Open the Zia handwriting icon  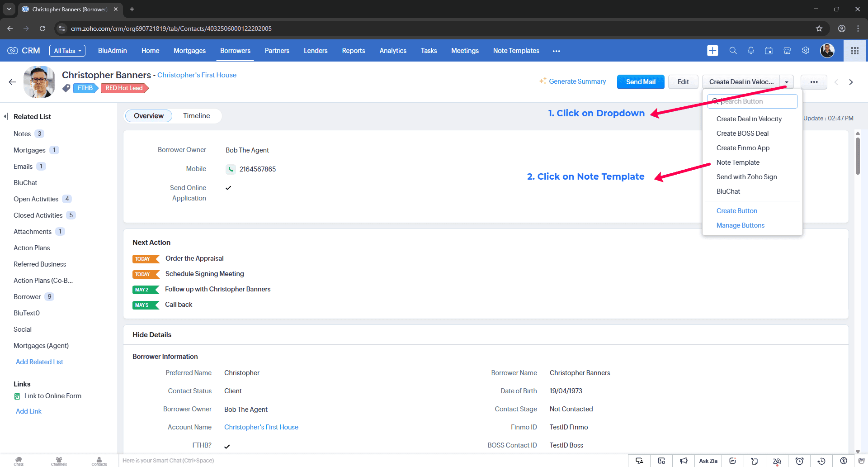[x=777, y=461]
